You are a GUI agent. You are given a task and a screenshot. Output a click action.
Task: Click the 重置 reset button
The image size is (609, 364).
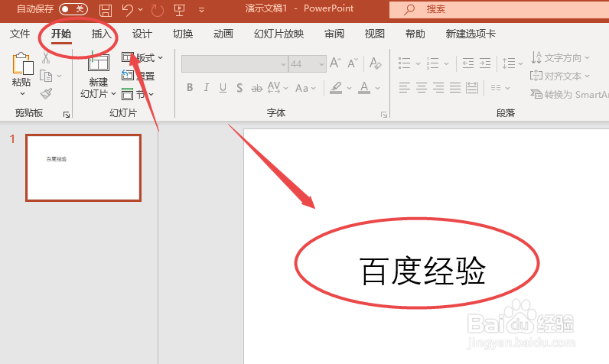tap(138, 76)
